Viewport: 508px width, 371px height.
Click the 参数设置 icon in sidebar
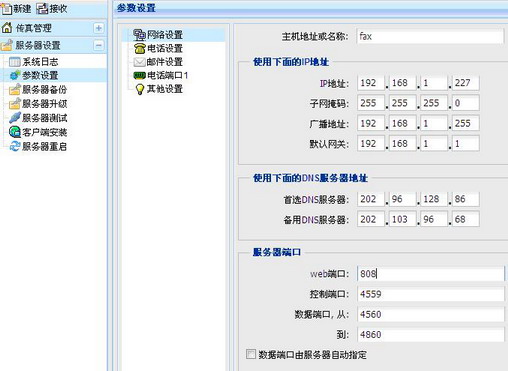click(x=15, y=75)
